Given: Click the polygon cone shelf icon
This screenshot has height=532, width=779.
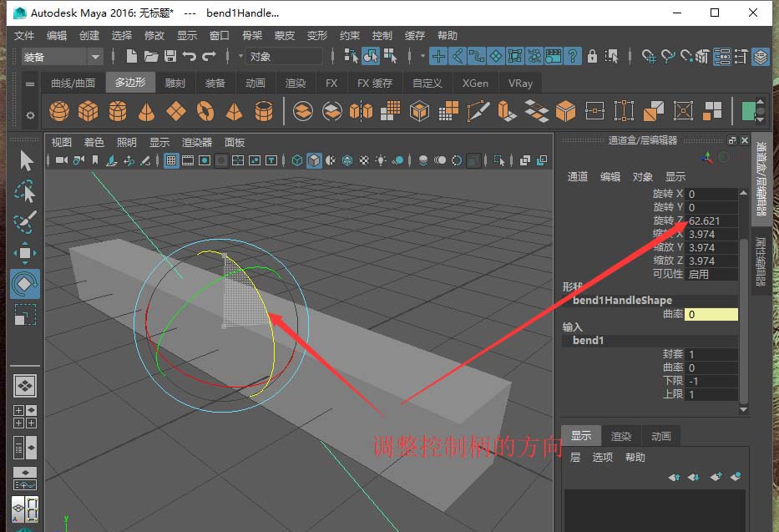Looking at the screenshot, I should pyautogui.click(x=146, y=110).
